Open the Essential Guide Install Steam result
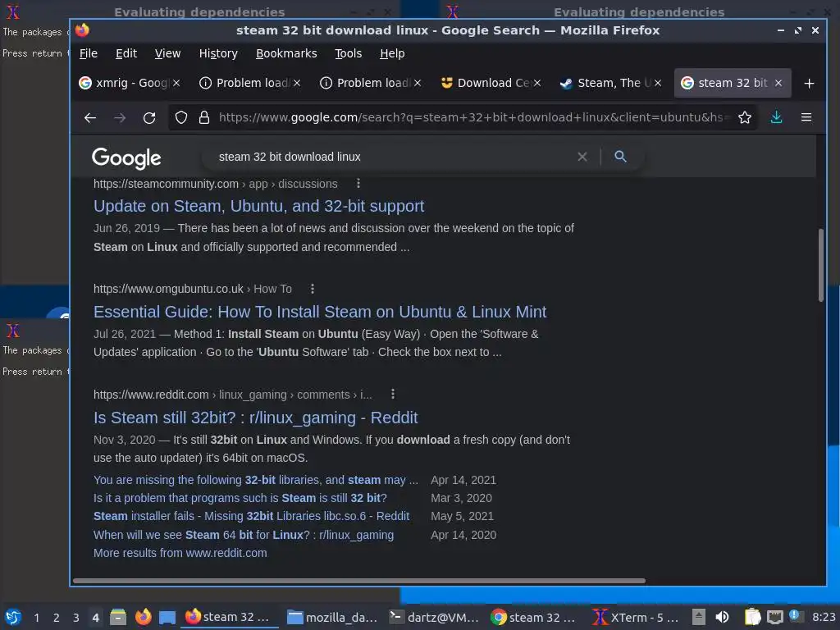Image resolution: width=840 pixels, height=630 pixels. click(x=320, y=312)
